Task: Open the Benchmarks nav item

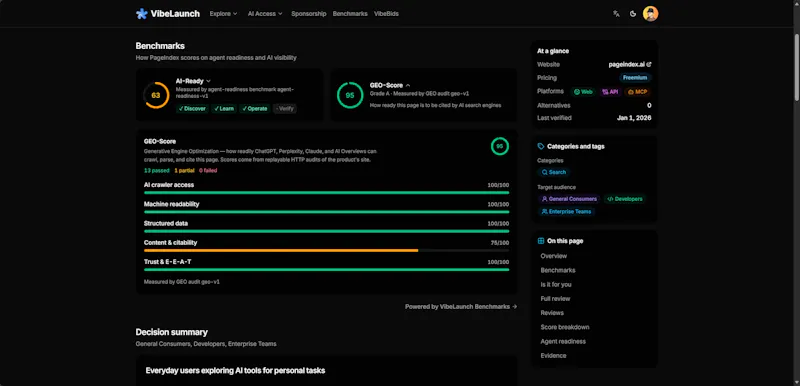Action: pyautogui.click(x=350, y=14)
